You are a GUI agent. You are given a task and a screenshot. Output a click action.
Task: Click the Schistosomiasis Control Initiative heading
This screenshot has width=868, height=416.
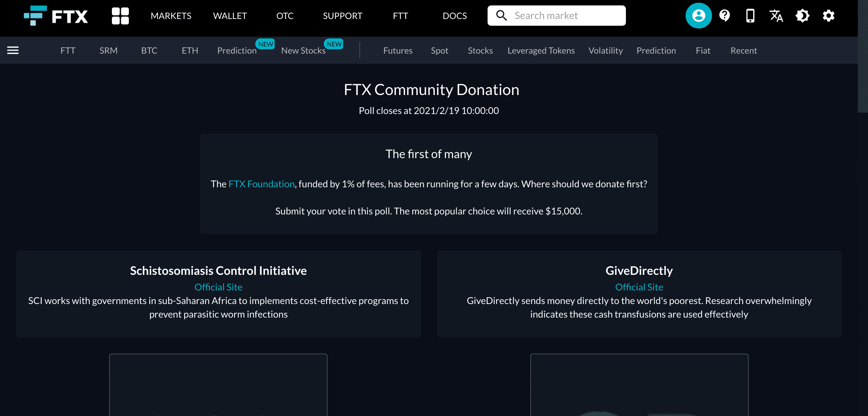[218, 270]
